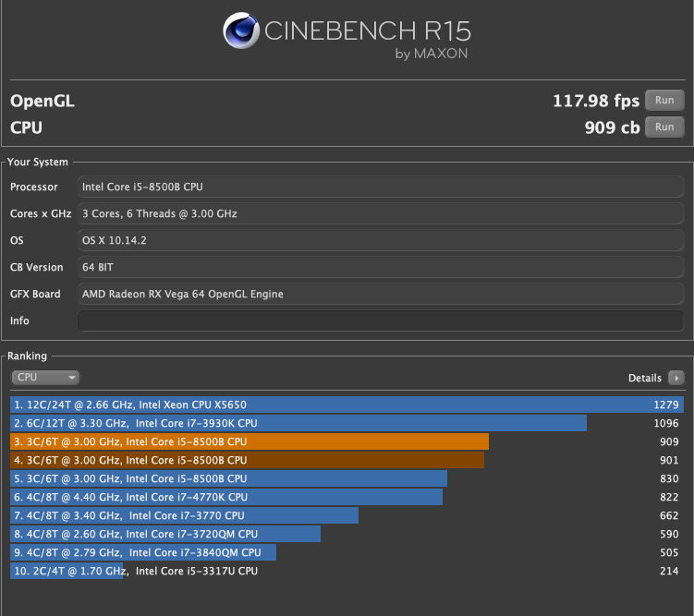
Task: Click the 1096 score value
Action: 666,423
